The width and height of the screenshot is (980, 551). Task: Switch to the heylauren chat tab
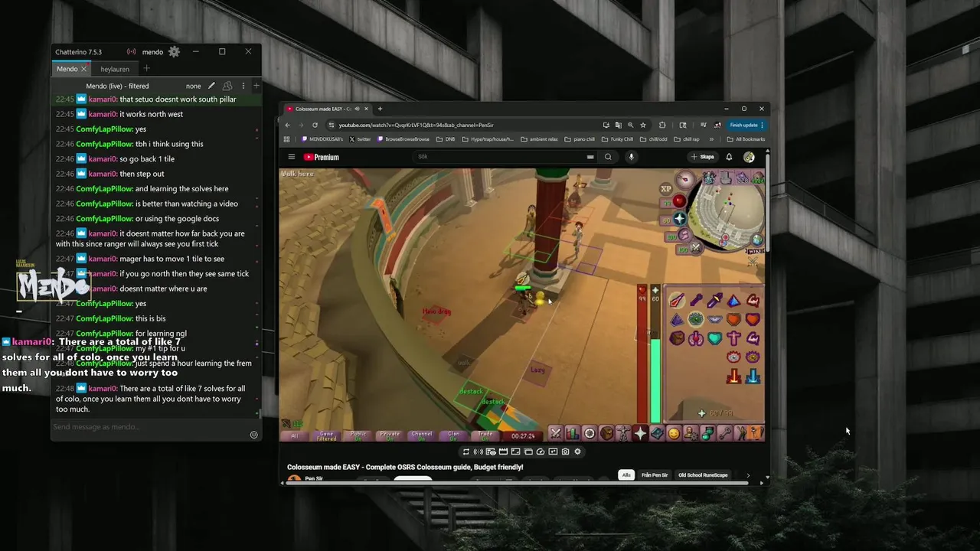point(115,69)
